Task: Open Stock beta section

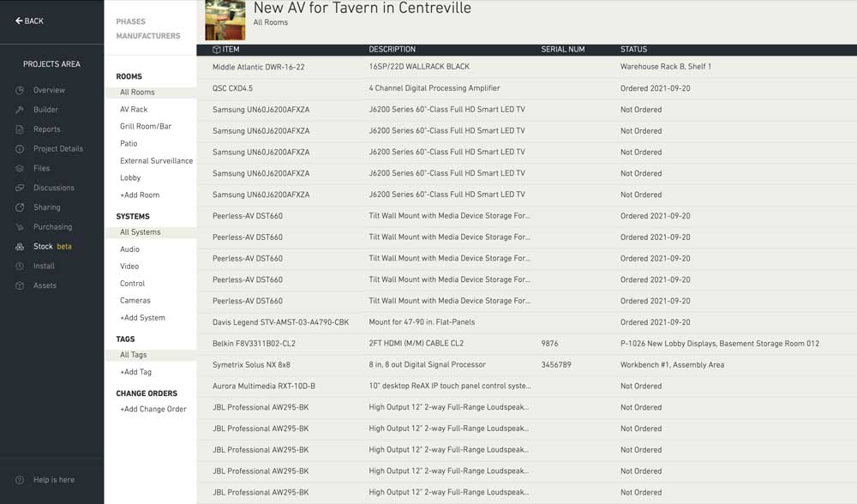Action: pos(52,247)
